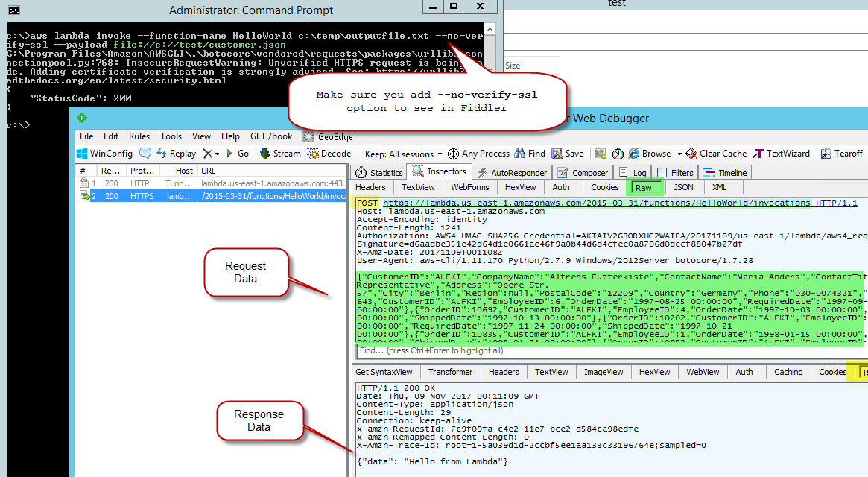Select response Get SyntaxView tab
The image size is (868, 477).
point(384,372)
